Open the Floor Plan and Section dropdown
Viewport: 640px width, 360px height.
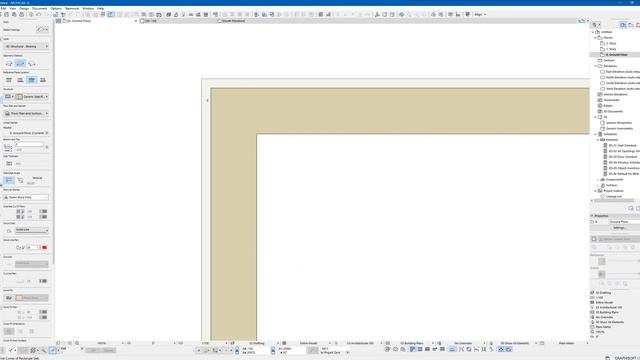click(27, 113)
